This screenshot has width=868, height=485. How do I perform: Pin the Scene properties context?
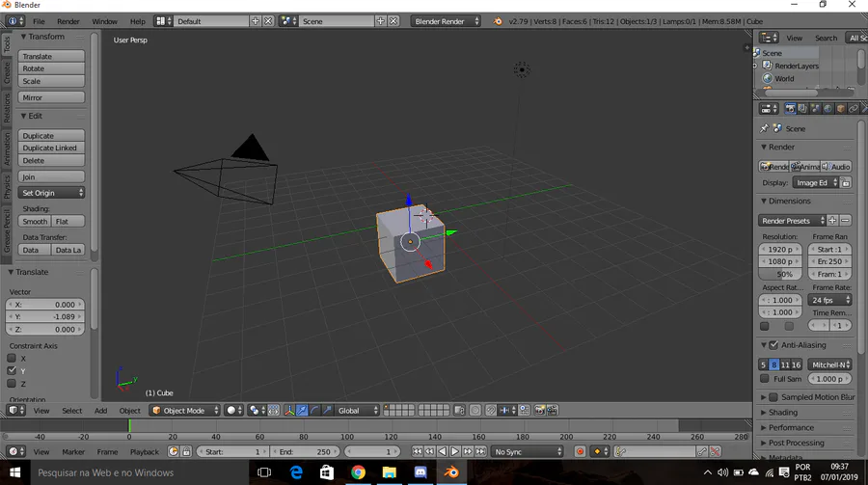coord(764,128)
